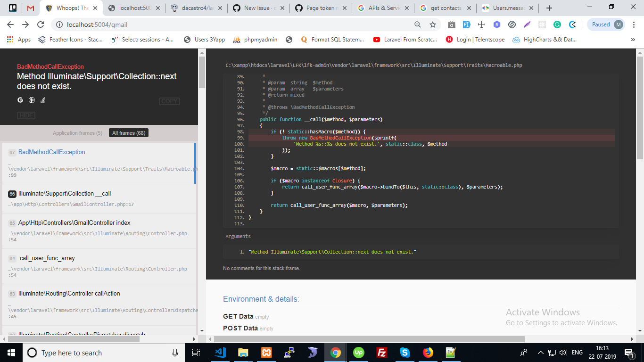Image resolution: width=644 pixels, height=362 pixels.
Task: Open the Grammarly browser extension
Action: [557, 24]
